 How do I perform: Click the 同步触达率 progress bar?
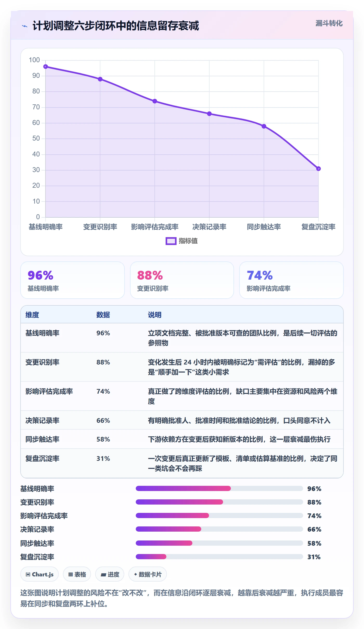click(x=219, y=543)
